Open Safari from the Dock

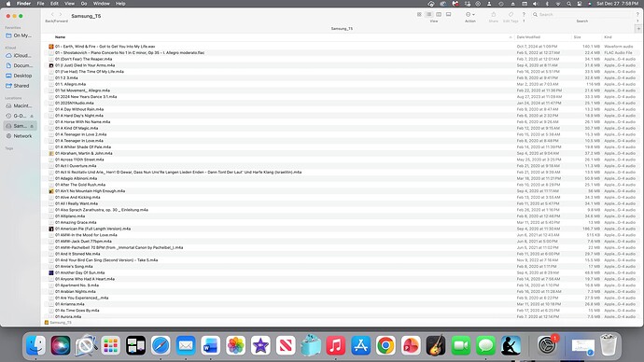161,345
